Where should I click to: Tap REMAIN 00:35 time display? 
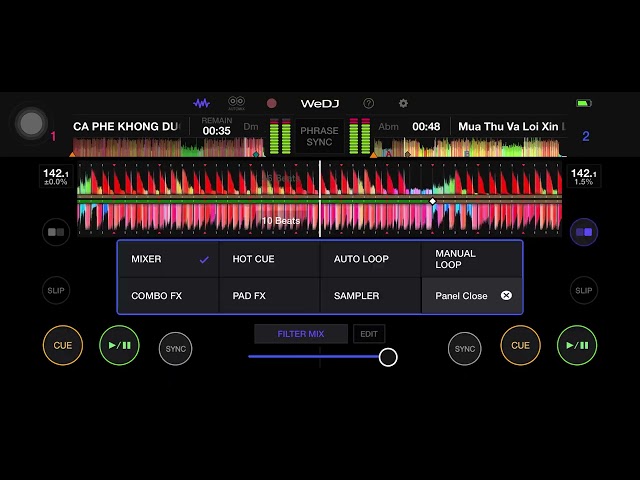tap(216, 127)
